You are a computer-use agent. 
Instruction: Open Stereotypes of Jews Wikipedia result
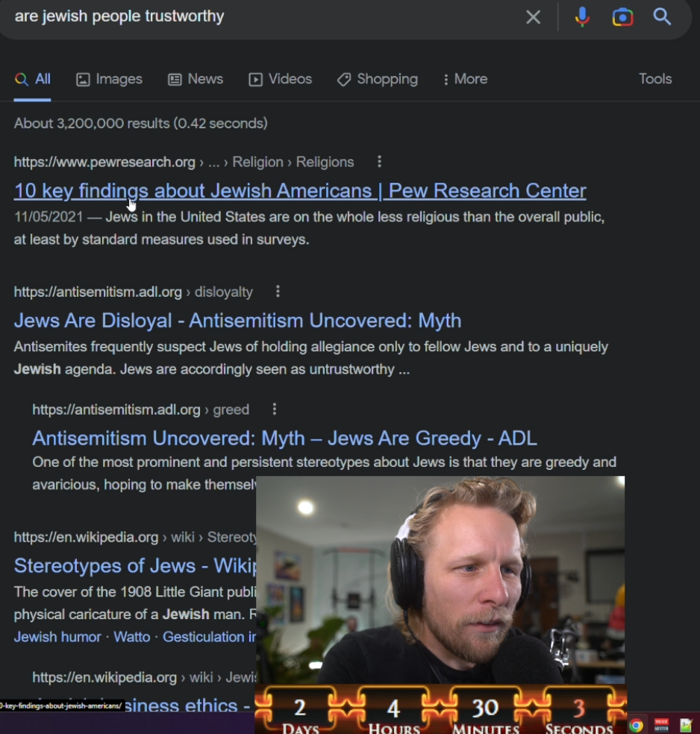click(x=135, y=566)
